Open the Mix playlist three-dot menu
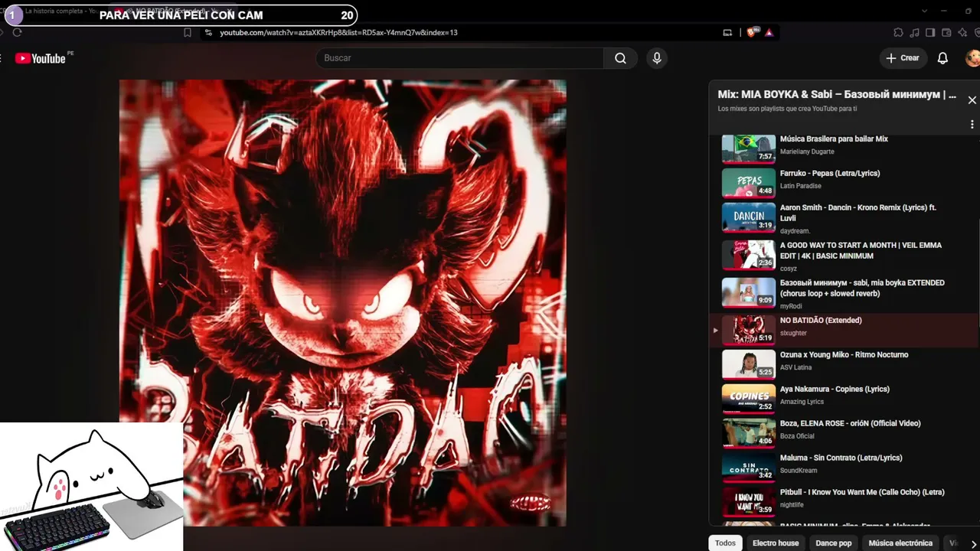 point(972,124)
